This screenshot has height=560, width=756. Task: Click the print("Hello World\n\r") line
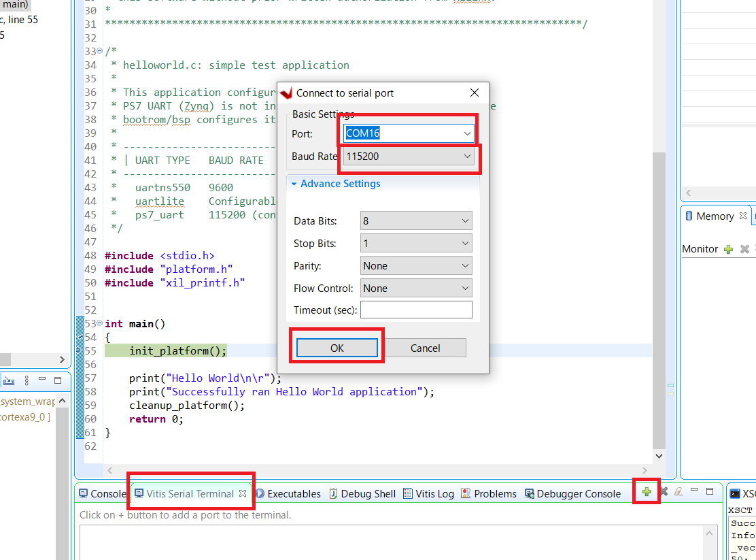point(205,378)
